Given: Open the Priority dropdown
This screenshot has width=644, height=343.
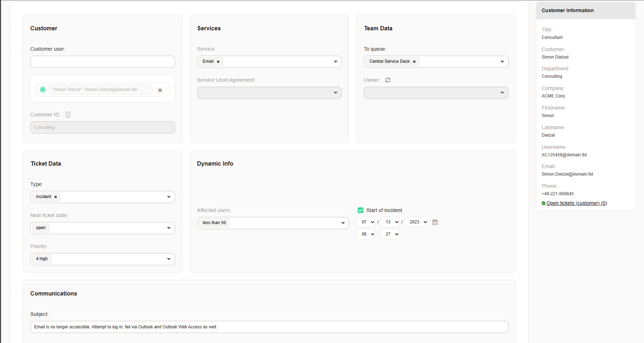Looking at the screenshot, I should [103, 259].
